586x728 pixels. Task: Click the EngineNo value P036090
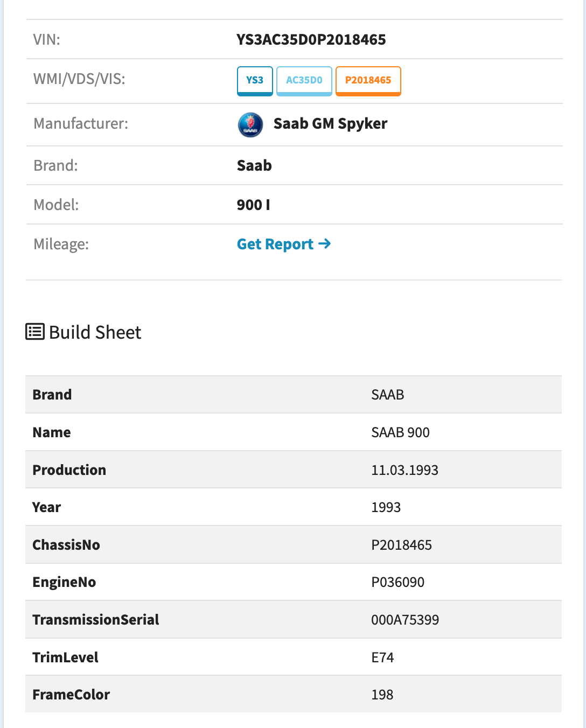(397, 582)
